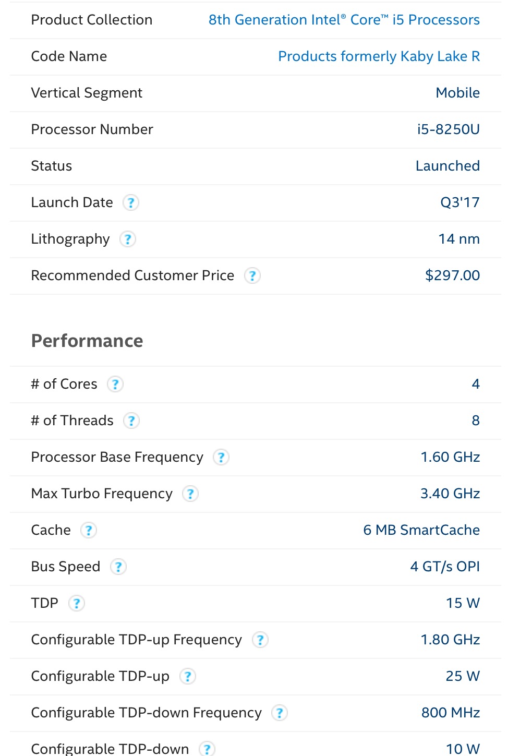
Task: Show help for TDP
Action: 77,603
